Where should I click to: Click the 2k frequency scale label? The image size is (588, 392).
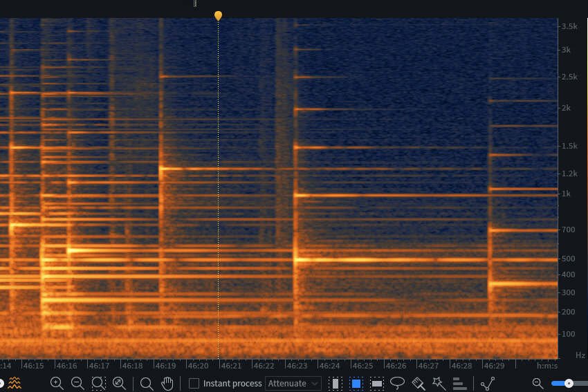click(567, 108)
